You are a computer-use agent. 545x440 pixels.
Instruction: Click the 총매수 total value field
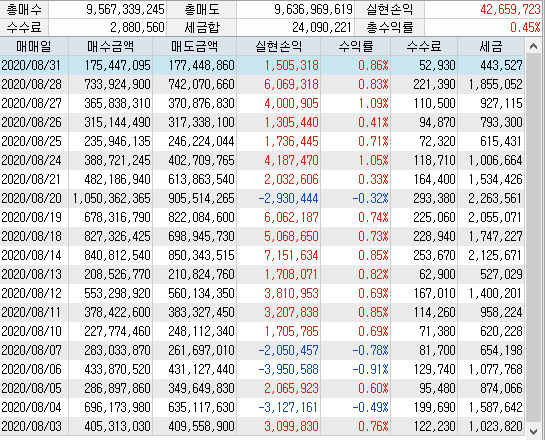point(108,9)
